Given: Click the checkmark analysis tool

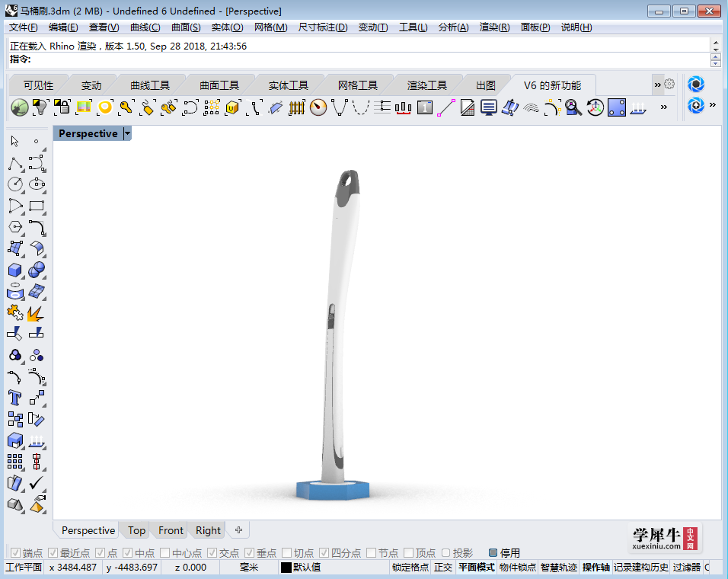Looking at the screenshot, I should [37, 483].
